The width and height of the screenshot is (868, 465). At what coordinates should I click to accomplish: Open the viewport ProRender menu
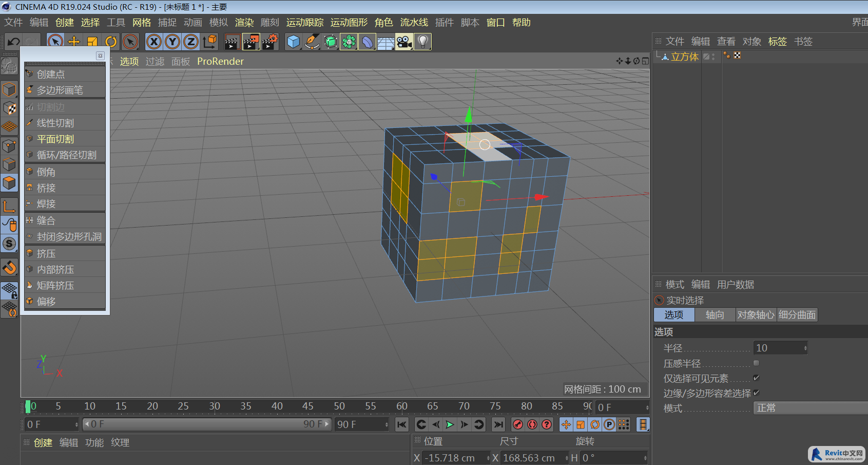tap(220, 62)
